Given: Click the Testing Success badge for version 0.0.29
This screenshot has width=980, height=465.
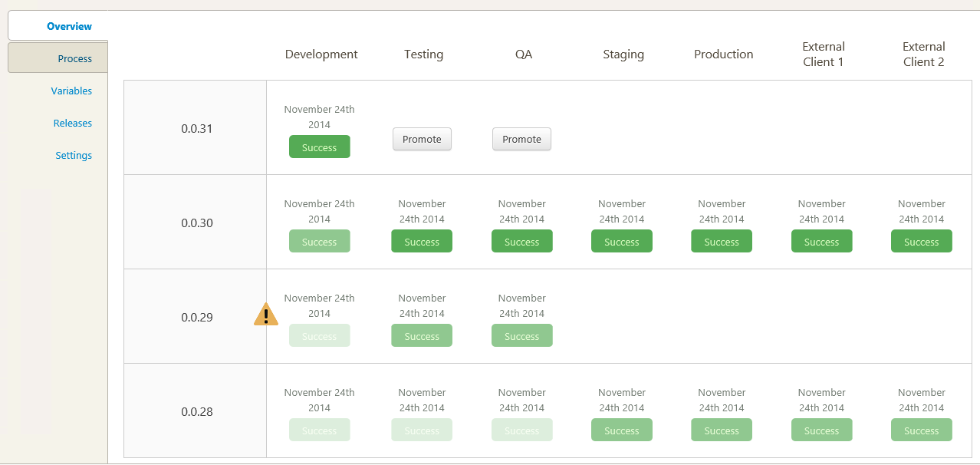Looking at the screenshot, I should pos(421,335).
